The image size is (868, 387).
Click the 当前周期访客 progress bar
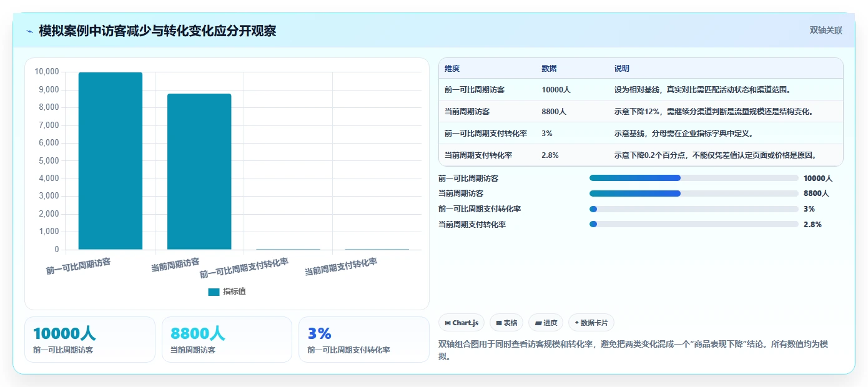[694, 193]
